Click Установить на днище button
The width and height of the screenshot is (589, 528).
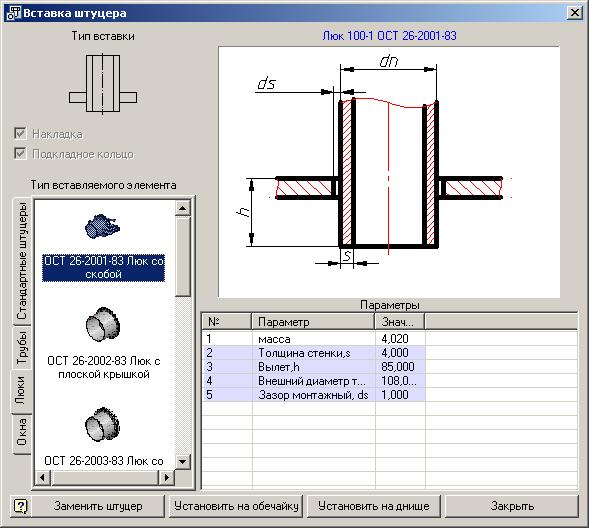click(374, 506)
